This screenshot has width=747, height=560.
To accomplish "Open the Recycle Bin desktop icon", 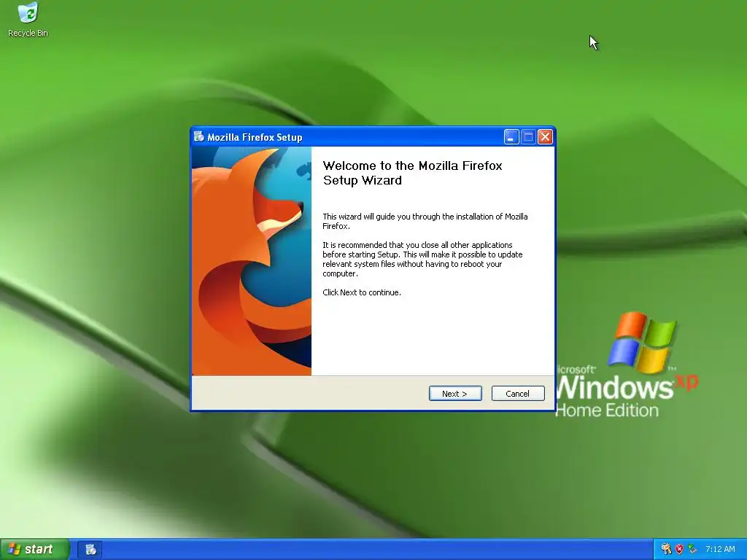I will coord(28,20).
